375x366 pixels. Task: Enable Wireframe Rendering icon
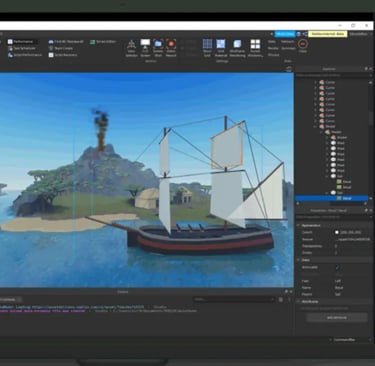click(237, 48)
